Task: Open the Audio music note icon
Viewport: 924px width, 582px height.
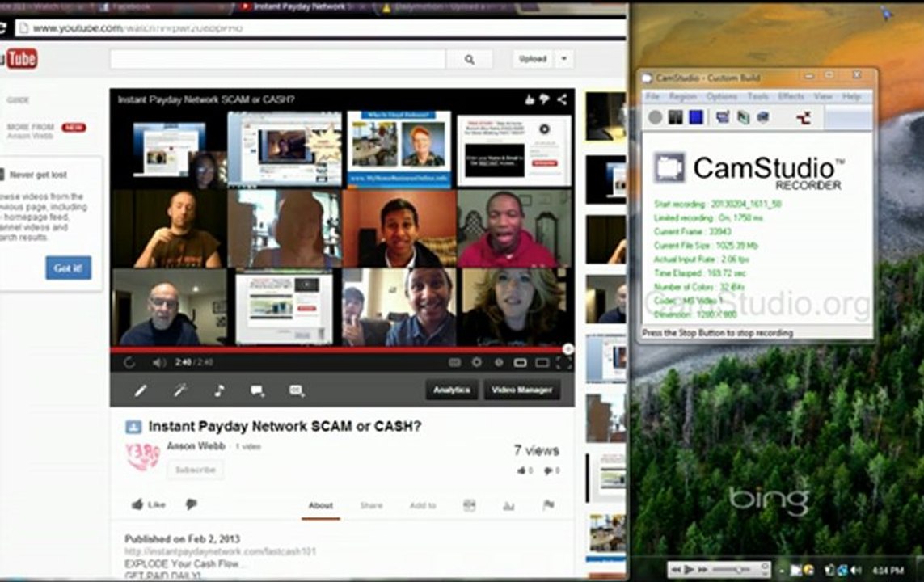Action: [218, 390]
